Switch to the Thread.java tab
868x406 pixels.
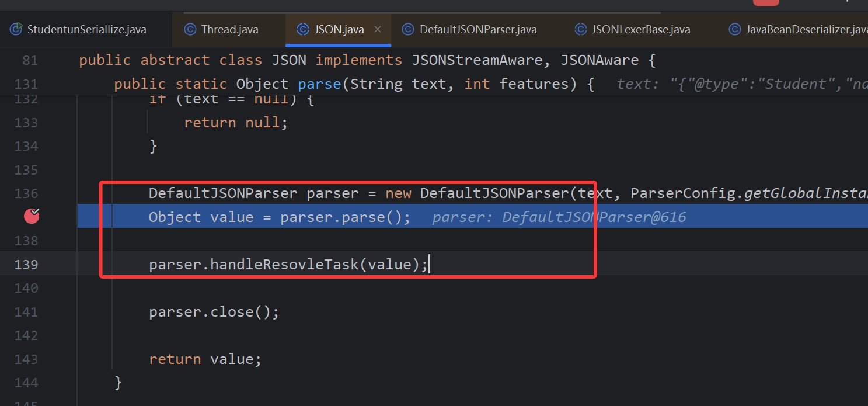tap(229, 29)
